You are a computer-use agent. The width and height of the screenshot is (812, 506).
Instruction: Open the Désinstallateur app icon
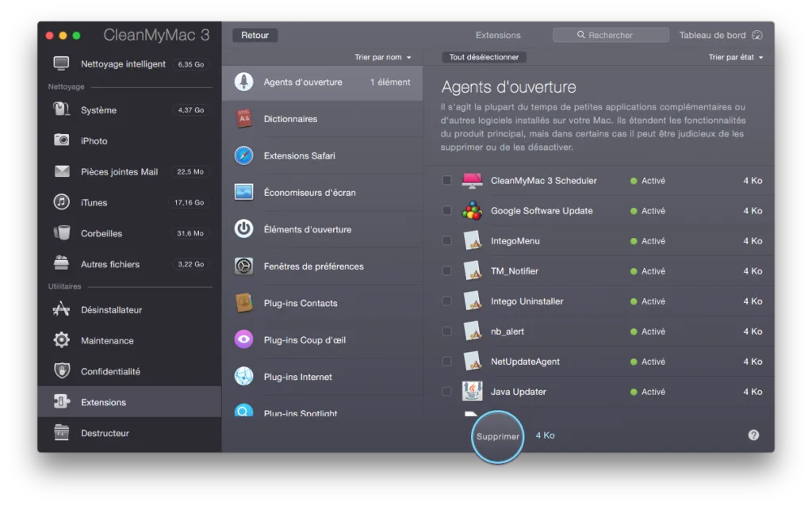coord(61,309)
